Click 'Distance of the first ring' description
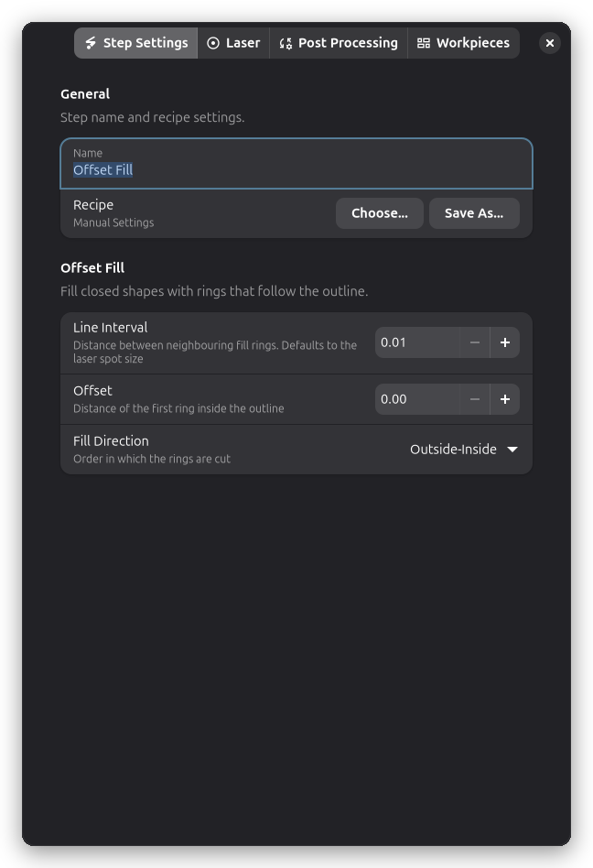Image resolution: width=593 pixels, height=868 pixels. (178, 408)
